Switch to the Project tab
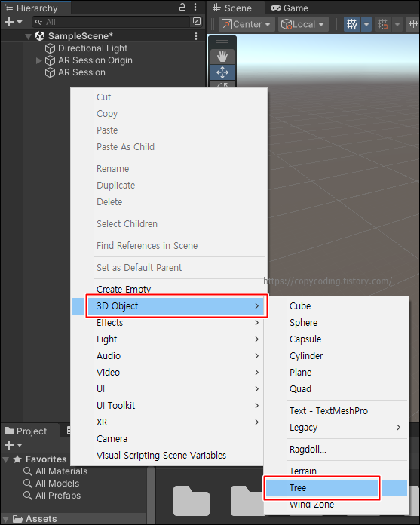 26,431
